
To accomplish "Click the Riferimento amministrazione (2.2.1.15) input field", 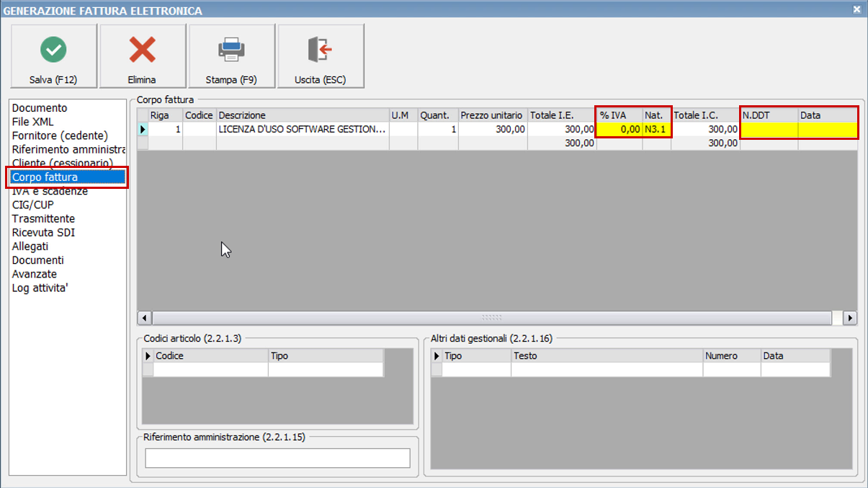I will click(277, 458).
